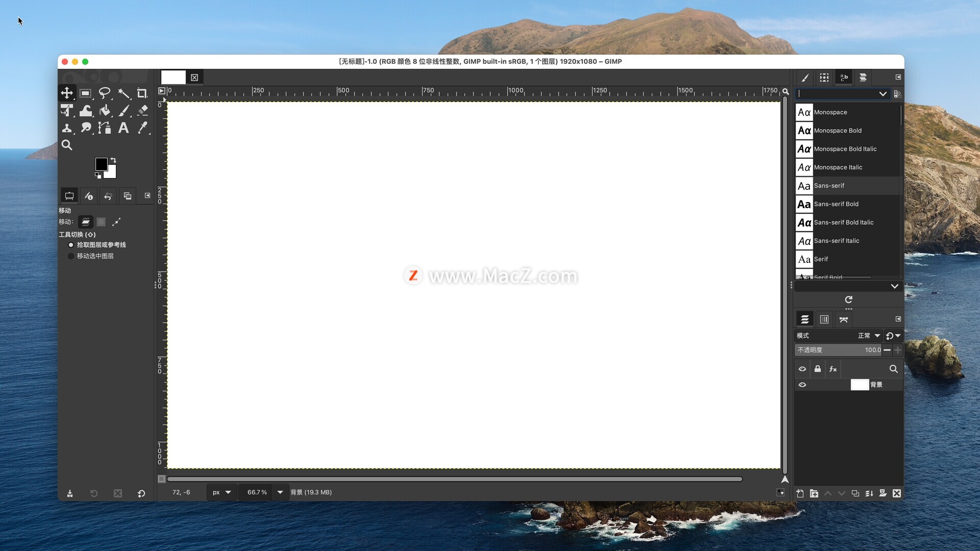Create a new layer
Image resolution: width=980 pixels, height=551 pixels.
pyautogui.click(x=800, y=493)
